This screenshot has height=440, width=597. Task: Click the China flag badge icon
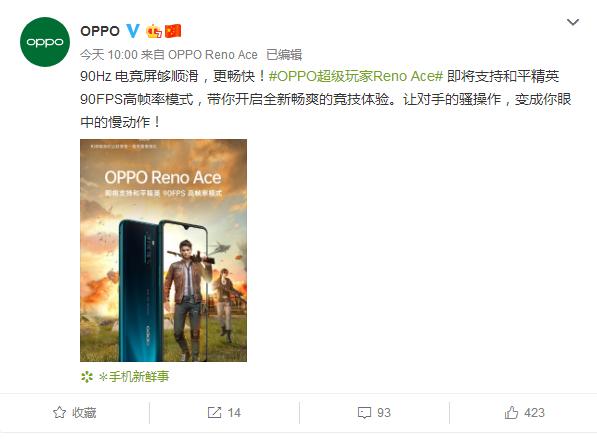173,31
